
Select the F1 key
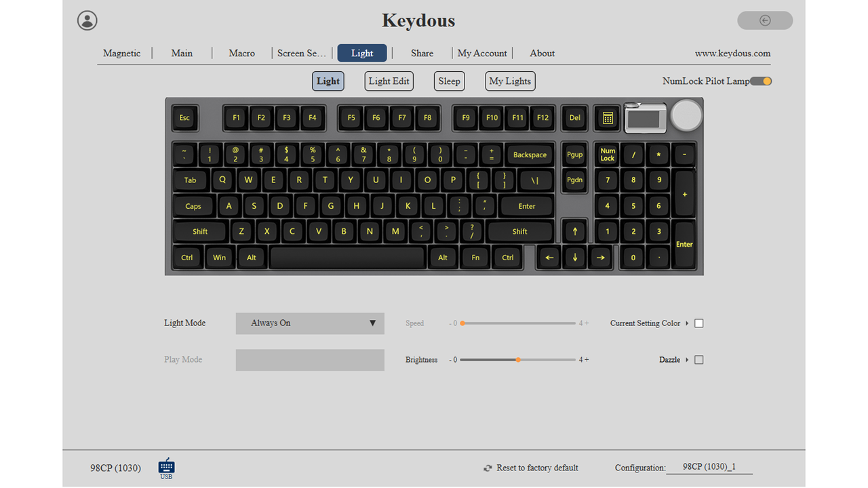pos(236,118)
